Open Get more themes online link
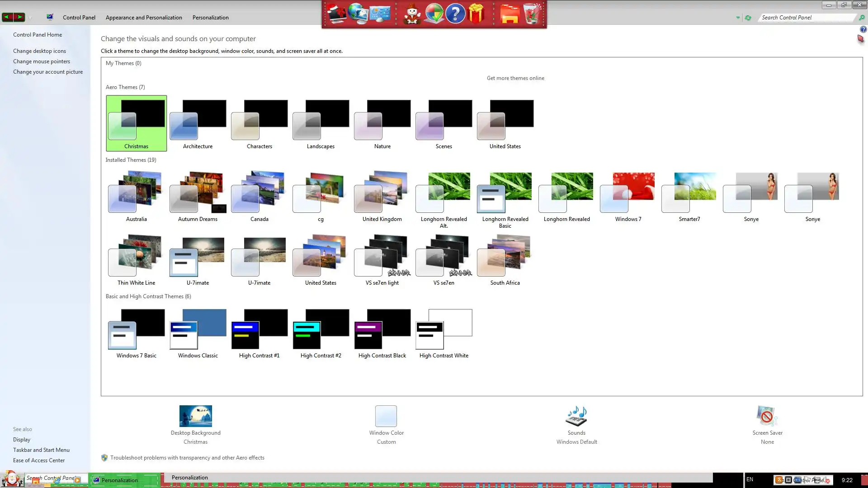The width and height of the screenshot is (868, 488). 515,78
